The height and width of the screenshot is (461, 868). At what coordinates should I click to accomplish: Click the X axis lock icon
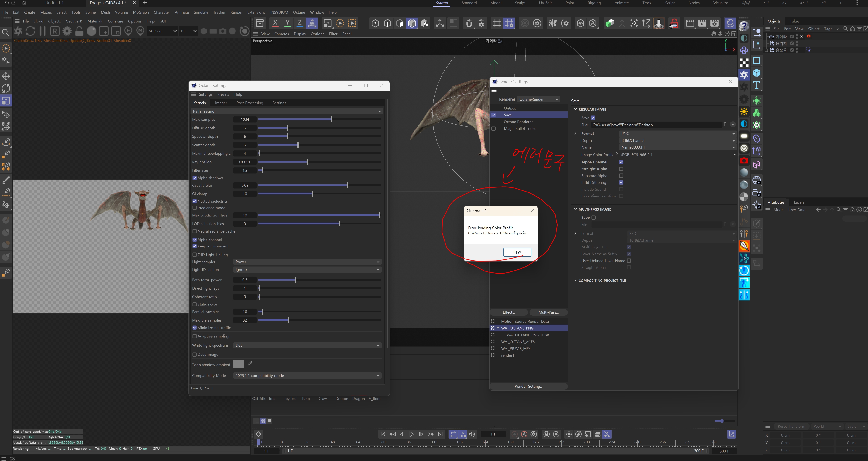click(x=275, y=23)
